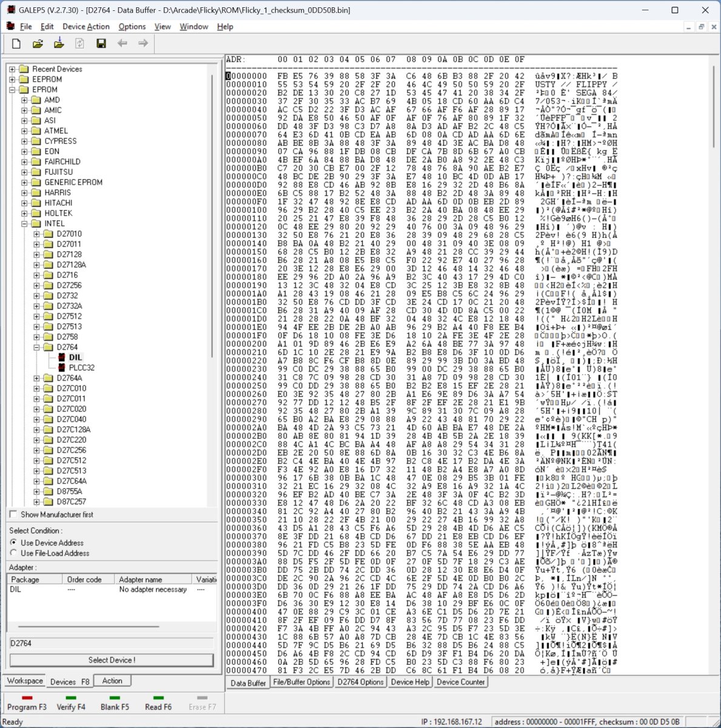
Task: Click the D27C512 folder icon
Action: click(x=49, y=460)
